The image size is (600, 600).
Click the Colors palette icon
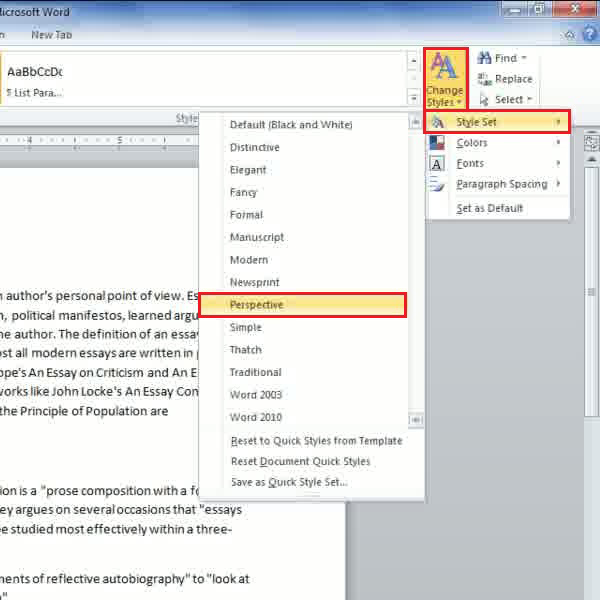click(437, 143)
